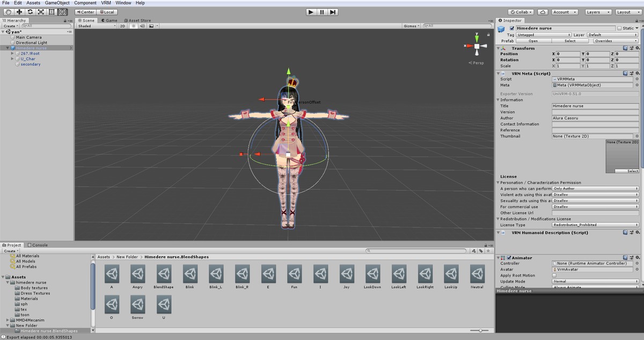Toggle pivot Center/Pivot mode
This screenshot has width=644, height=340.
[x=85, y=12]
